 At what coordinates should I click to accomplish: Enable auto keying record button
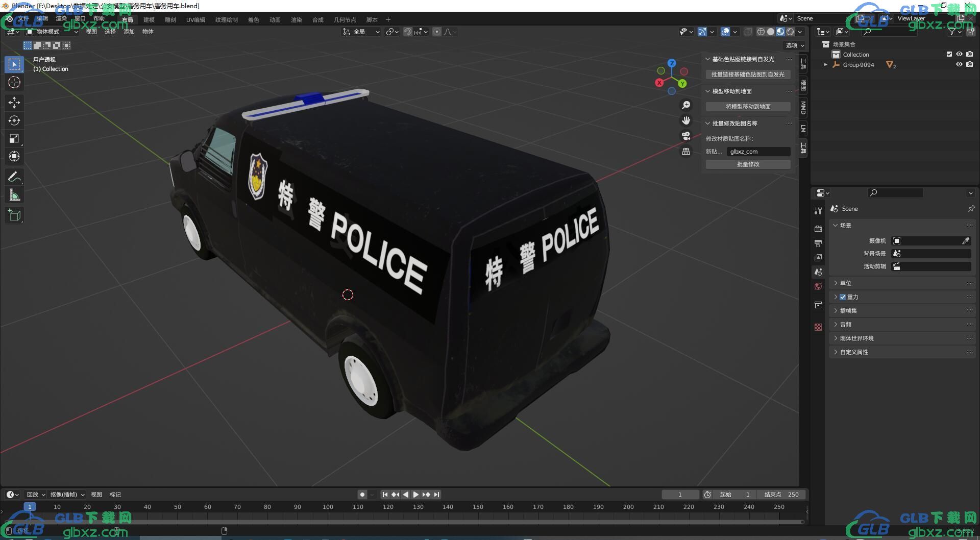click(x=362, y=494)
